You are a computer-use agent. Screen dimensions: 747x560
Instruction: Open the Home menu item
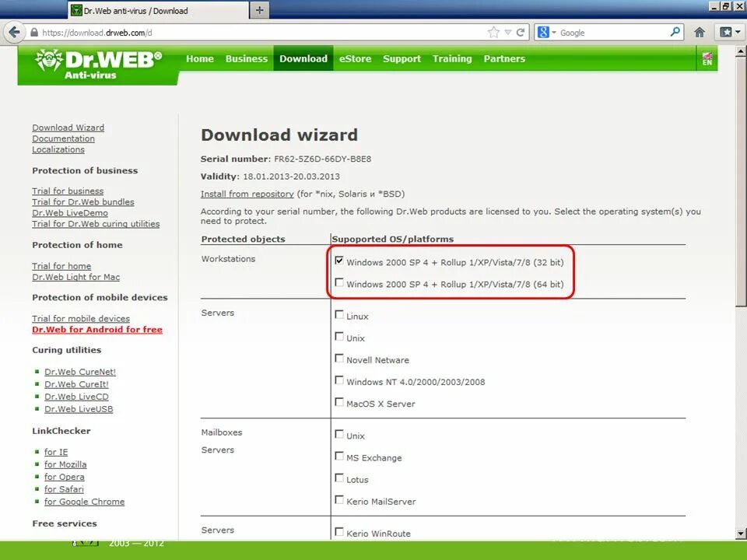click(x=200, y=58)
